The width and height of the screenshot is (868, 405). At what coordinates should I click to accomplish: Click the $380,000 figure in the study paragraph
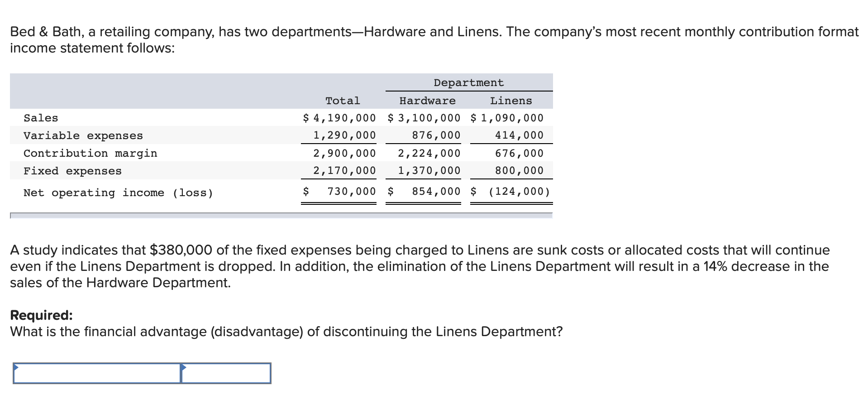click(x=181, y=250)
